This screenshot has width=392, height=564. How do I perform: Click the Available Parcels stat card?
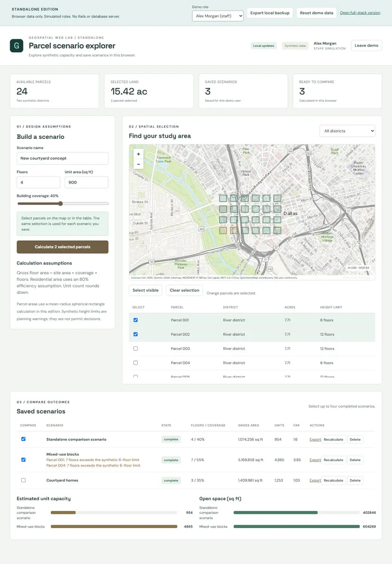[54, 91]
